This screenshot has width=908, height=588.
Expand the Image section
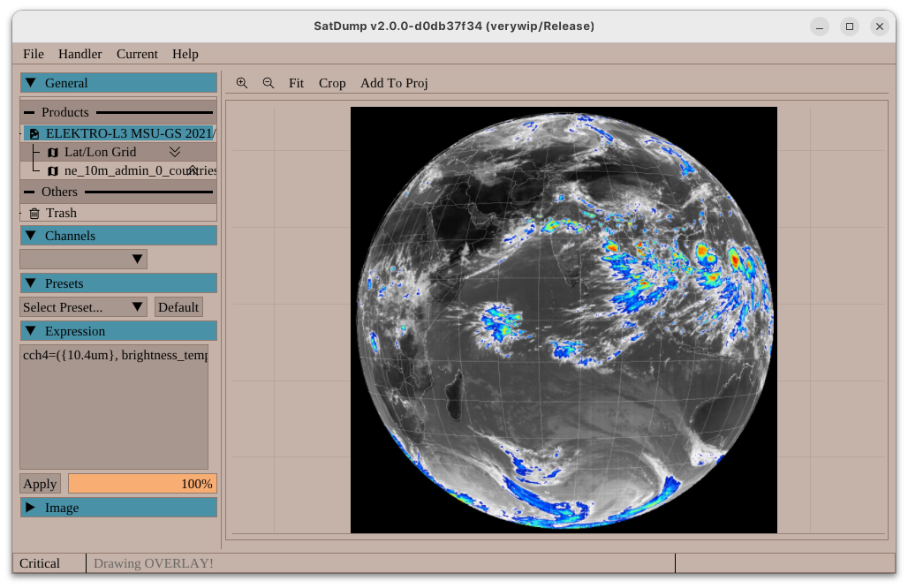tap(118, 508)
